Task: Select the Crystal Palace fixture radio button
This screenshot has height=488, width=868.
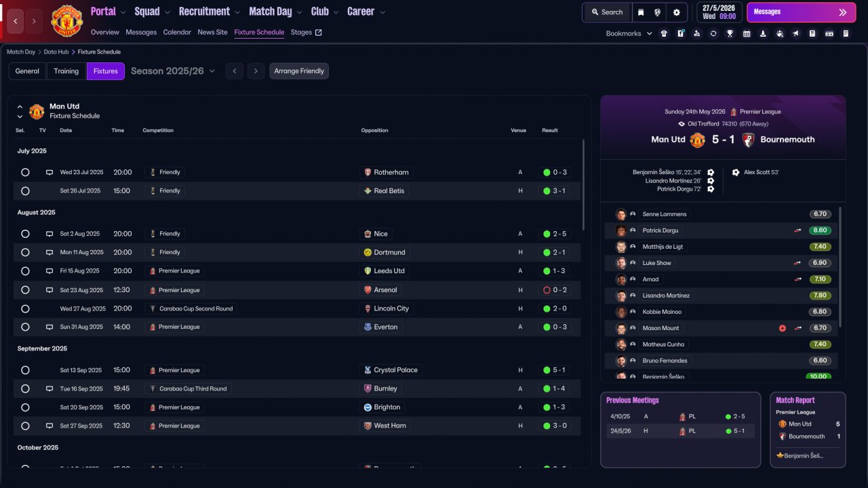Action: click(x=25, y=370)
